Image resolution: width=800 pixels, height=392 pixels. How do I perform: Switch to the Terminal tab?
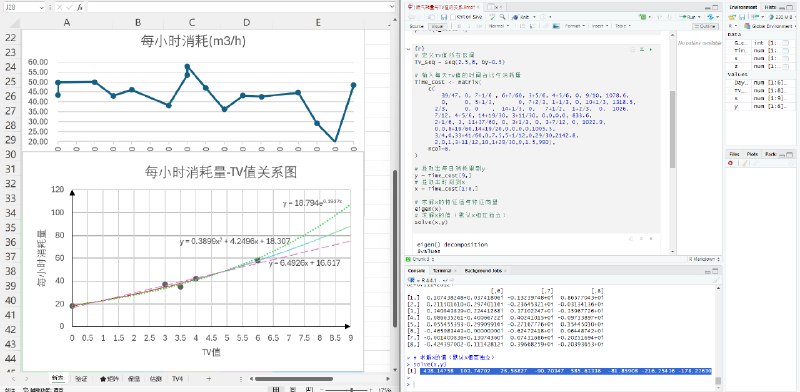(442, 271)
